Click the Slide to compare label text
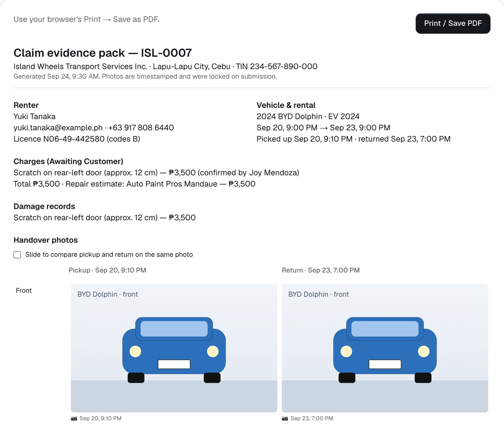Screen dimensions: 504x427 coord(109,255)
